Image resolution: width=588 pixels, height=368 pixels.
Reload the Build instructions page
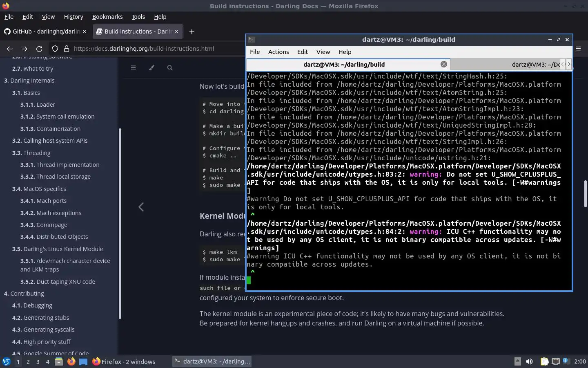pos(39,49)
